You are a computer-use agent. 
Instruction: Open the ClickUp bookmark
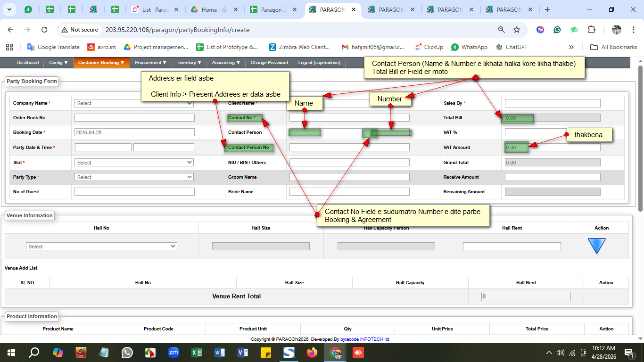[x=429, y=47]
